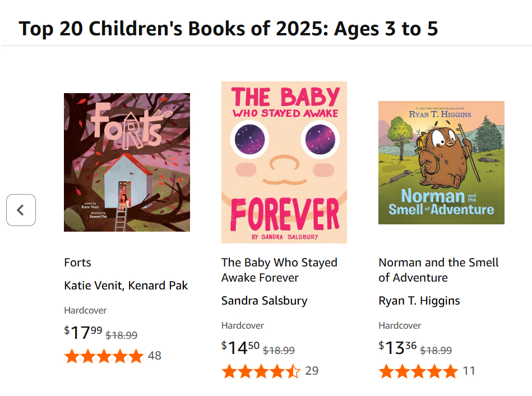Open the Norman and the Smell of Adventure cover
532x396 pixels.
click(x=441, y=162)
